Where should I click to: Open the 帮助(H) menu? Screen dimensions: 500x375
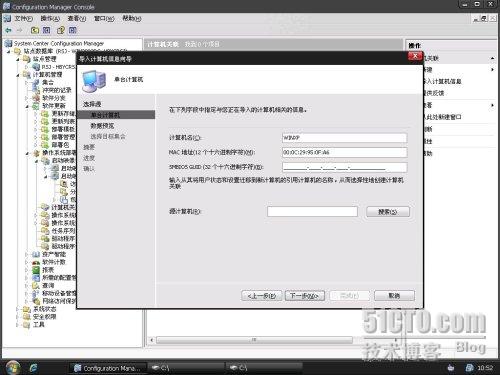[x=132, y=18]
